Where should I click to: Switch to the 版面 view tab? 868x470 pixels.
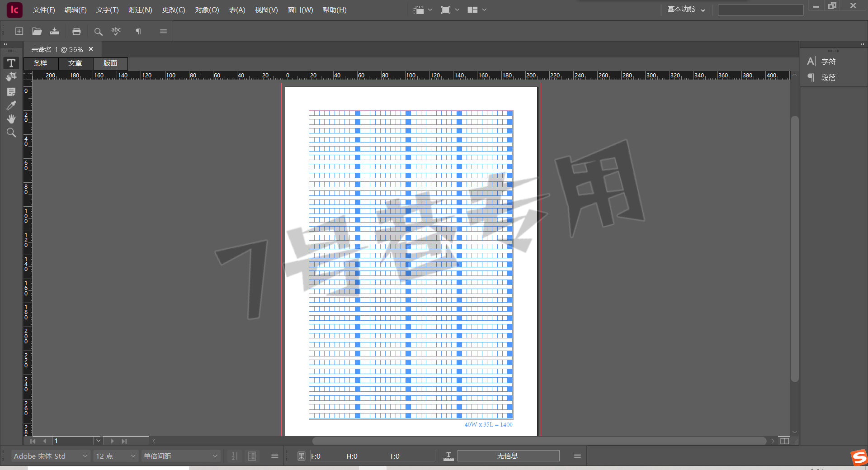click(x=110, y=63)
